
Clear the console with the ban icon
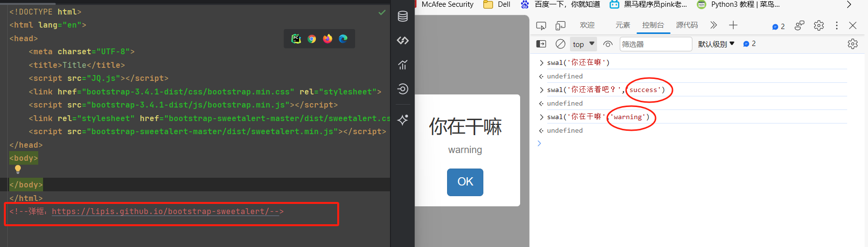(x=560, y=44)
